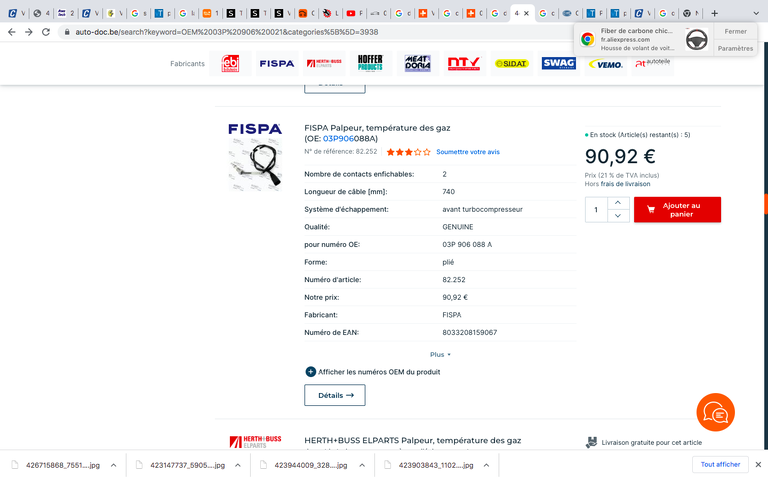Viewport: 768px width, 480px height.
Task: Click Afficher les numéros OEM du produit
Action: coord(379,372)
